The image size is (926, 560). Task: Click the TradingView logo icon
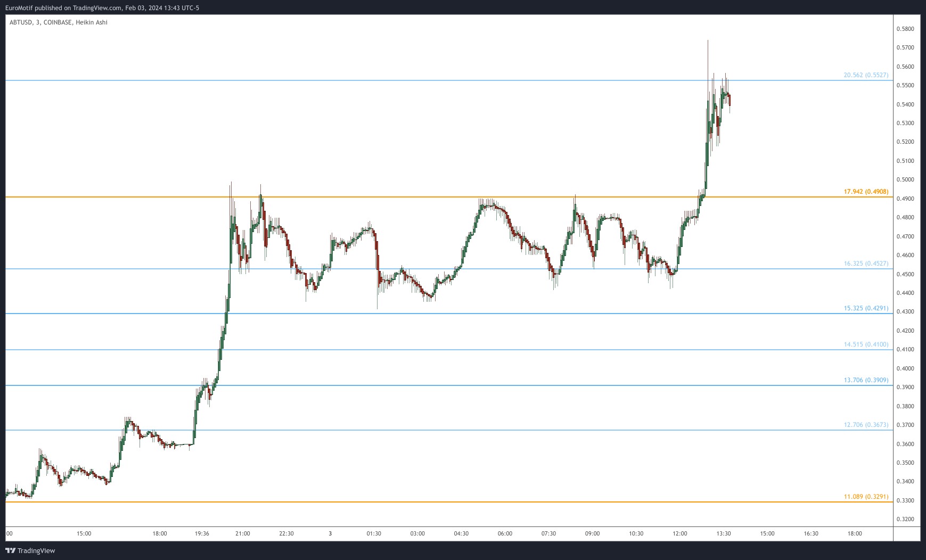(x=10, y=550)
